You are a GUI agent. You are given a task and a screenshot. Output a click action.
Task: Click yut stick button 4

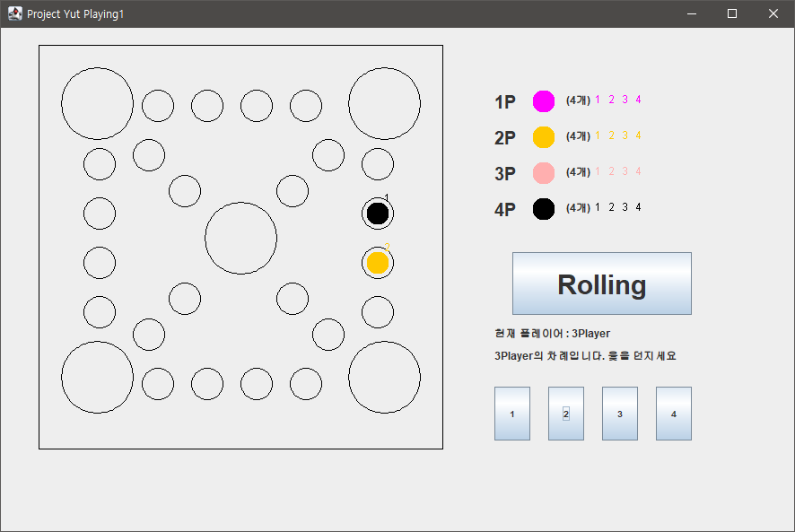click(673, 414)
